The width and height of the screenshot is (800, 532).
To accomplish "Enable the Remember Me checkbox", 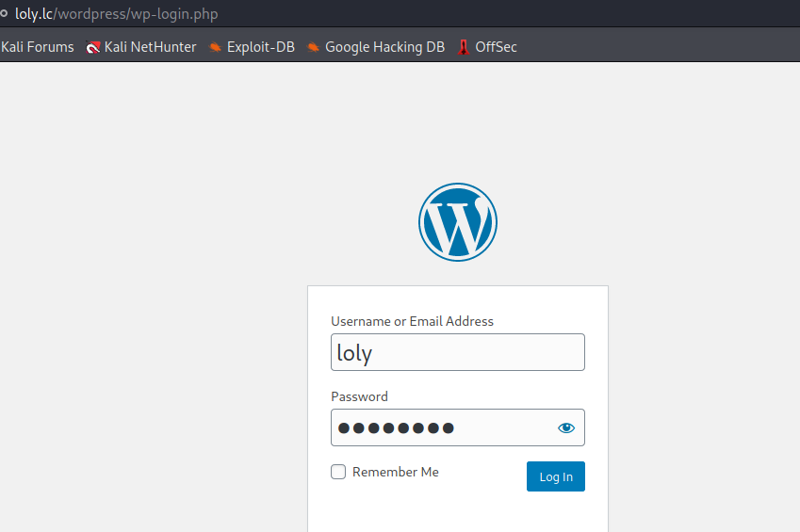I will coord(338,472).
